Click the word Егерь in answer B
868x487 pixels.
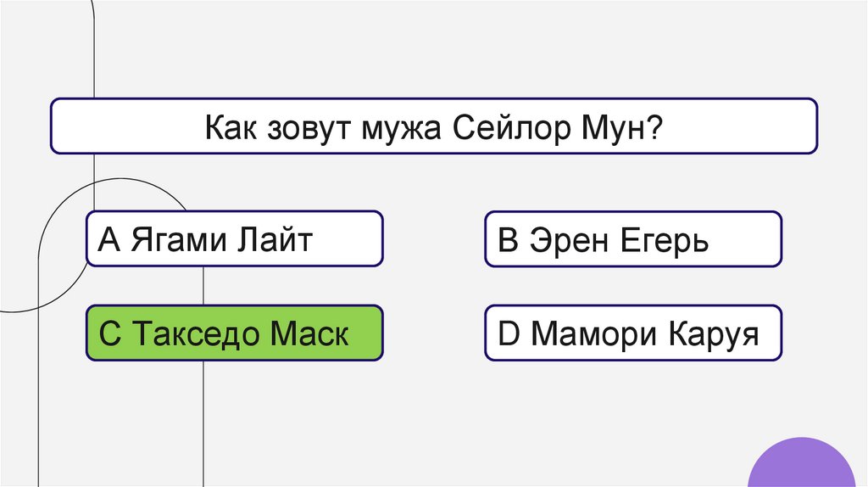coord(665,242)
